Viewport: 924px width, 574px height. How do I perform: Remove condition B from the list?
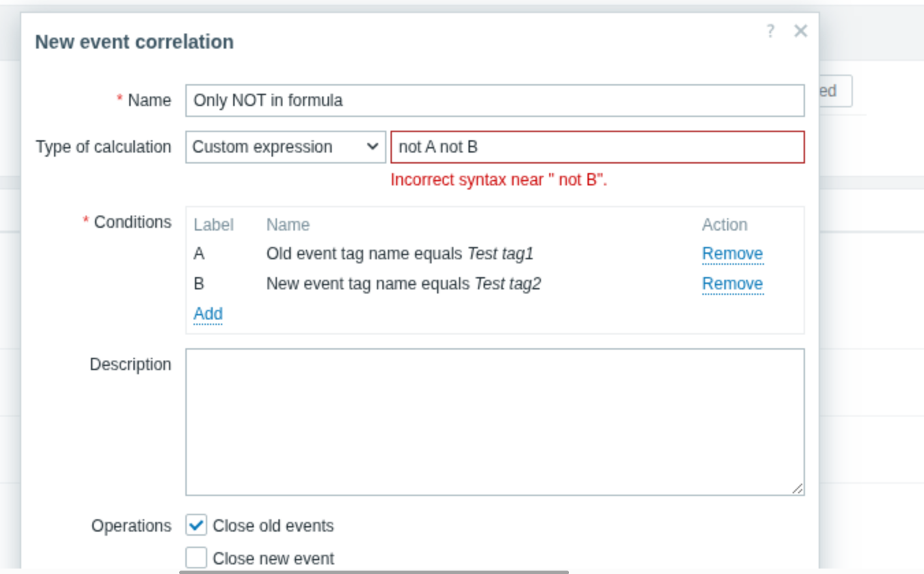[732, 284]
